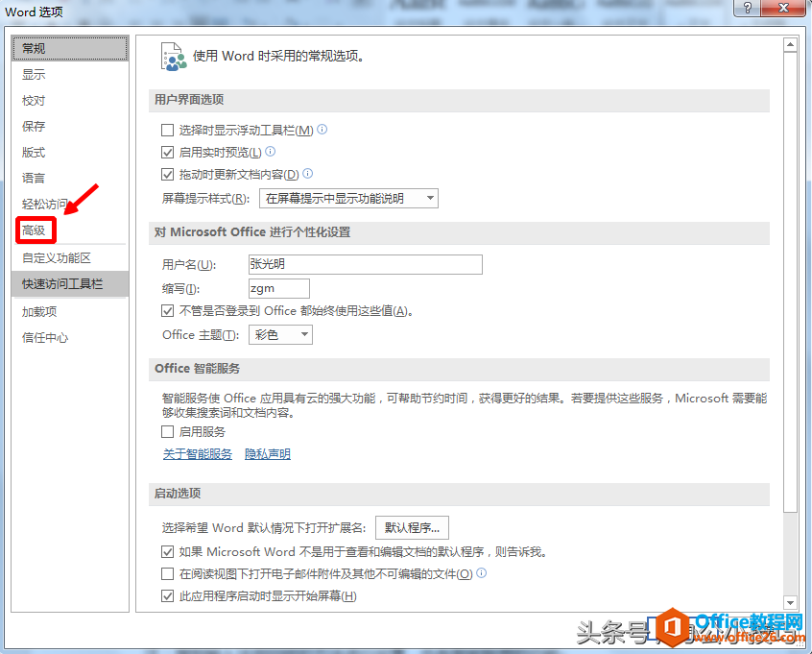Click 默认程序... button
The image size is (812, 654).
point(412,527)
